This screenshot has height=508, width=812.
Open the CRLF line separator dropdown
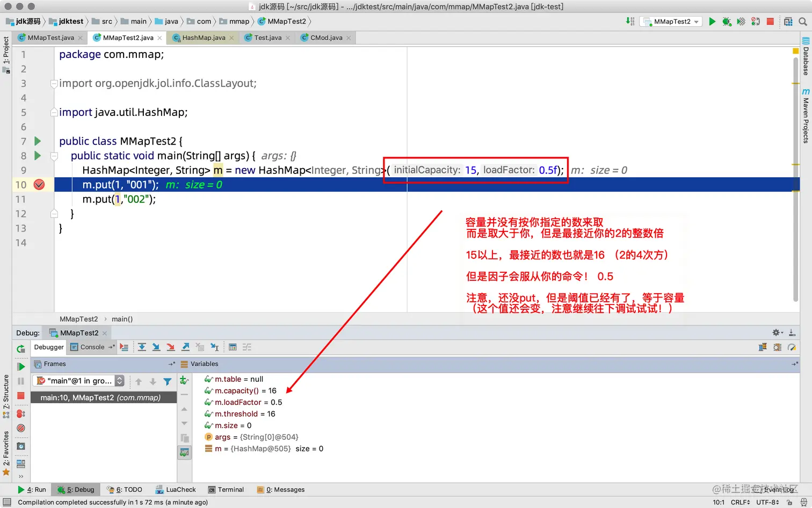tap(741, 503)
